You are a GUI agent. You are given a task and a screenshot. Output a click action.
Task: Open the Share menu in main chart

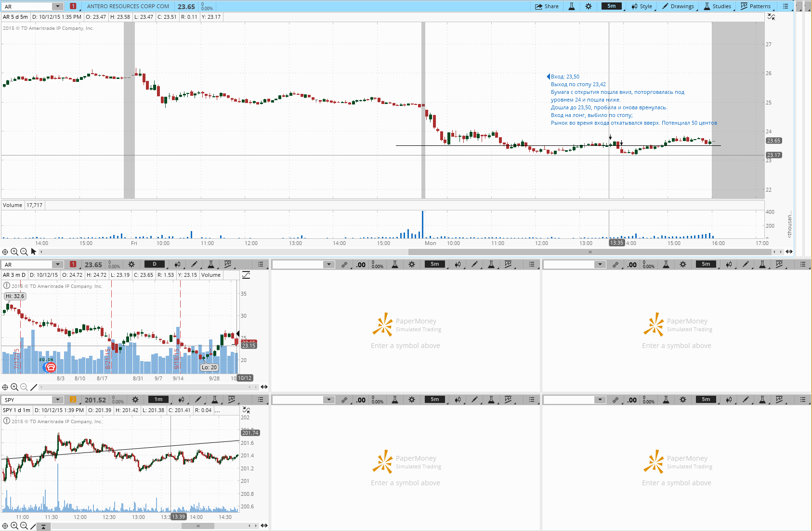click(x=547, y=6)
